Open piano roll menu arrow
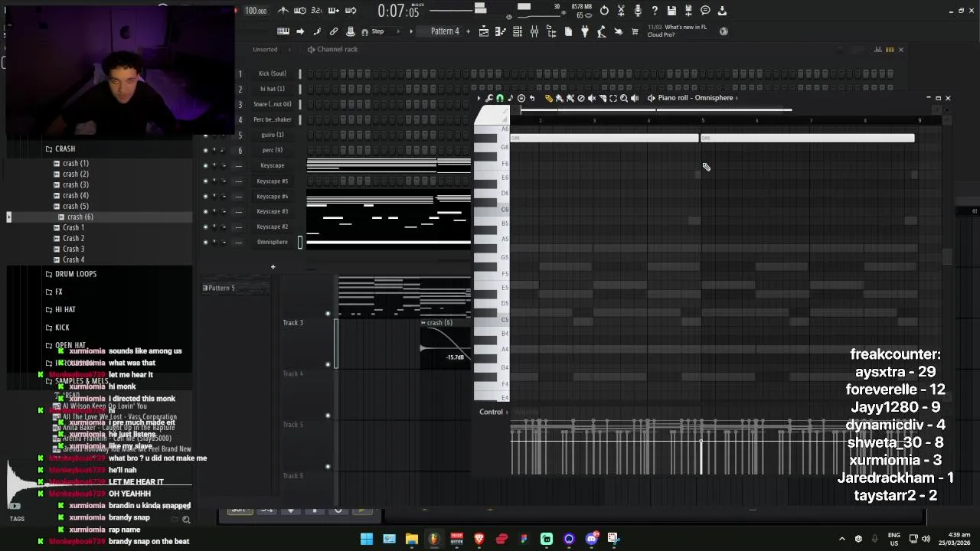Image resolution: width=980 pixels, height=551 pixels. point(479,98)
